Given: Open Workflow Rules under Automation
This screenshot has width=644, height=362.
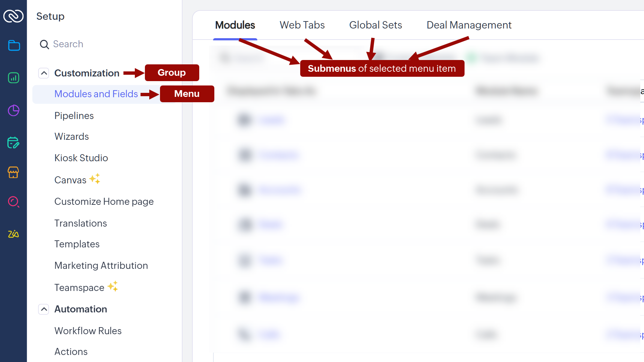Looking at the screenshot, I should tap(88, 331).
